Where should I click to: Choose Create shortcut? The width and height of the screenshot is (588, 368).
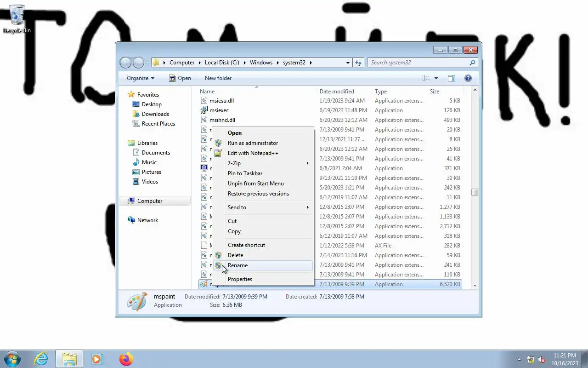point(263,245)
